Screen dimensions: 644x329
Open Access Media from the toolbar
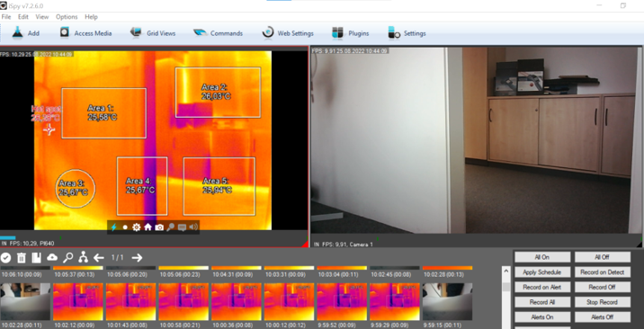[x=85, y=33]
